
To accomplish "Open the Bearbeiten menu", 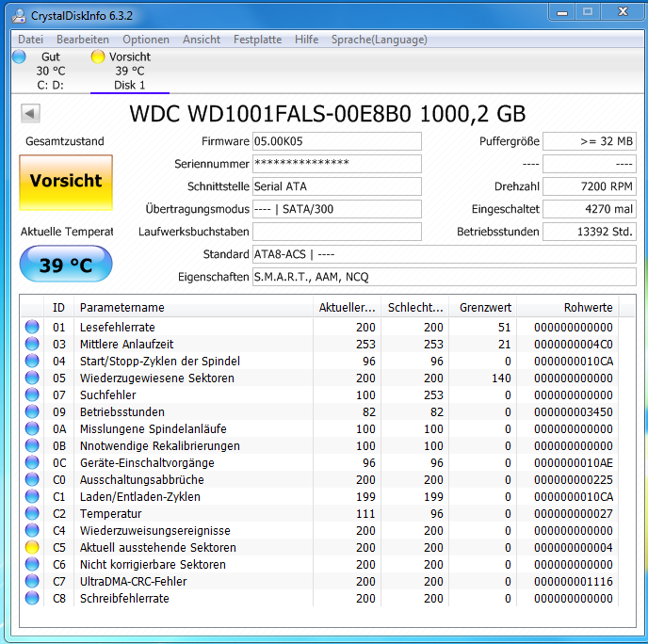I will pyautogui.click(x=83, y=40).
